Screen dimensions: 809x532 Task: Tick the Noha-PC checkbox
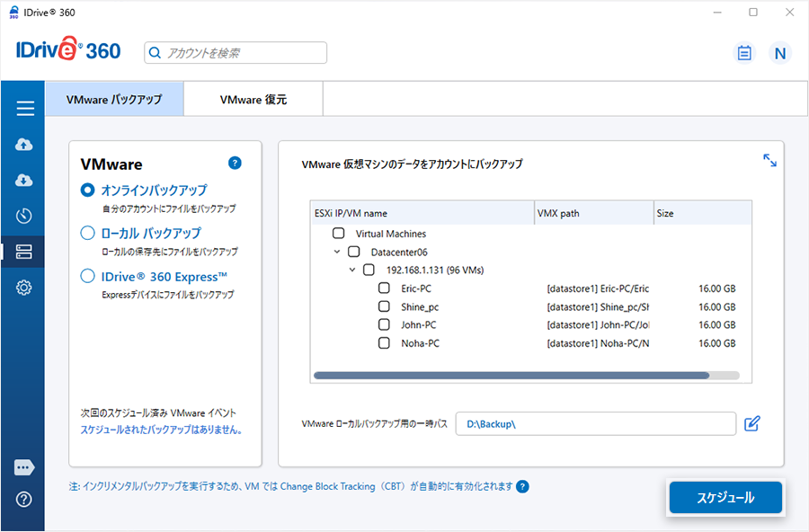384,343
